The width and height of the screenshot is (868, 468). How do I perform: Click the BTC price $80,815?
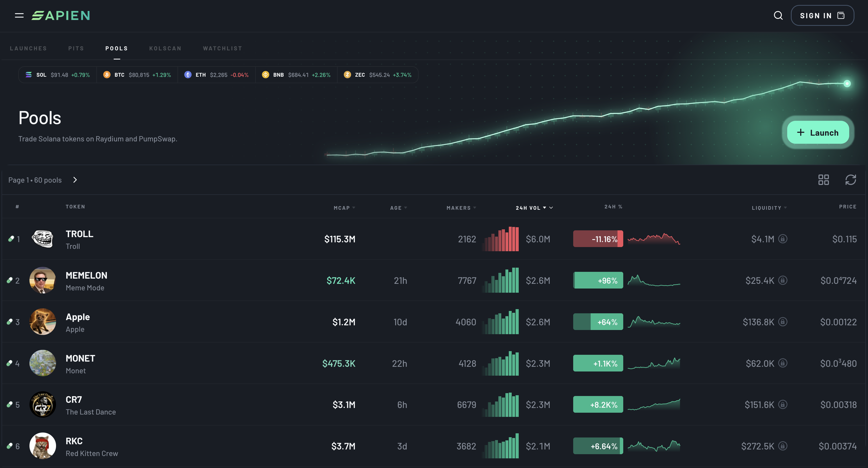(139, 75)
